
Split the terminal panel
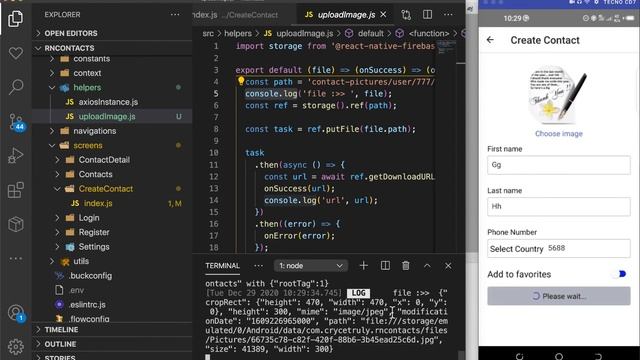tap(385, 266)
